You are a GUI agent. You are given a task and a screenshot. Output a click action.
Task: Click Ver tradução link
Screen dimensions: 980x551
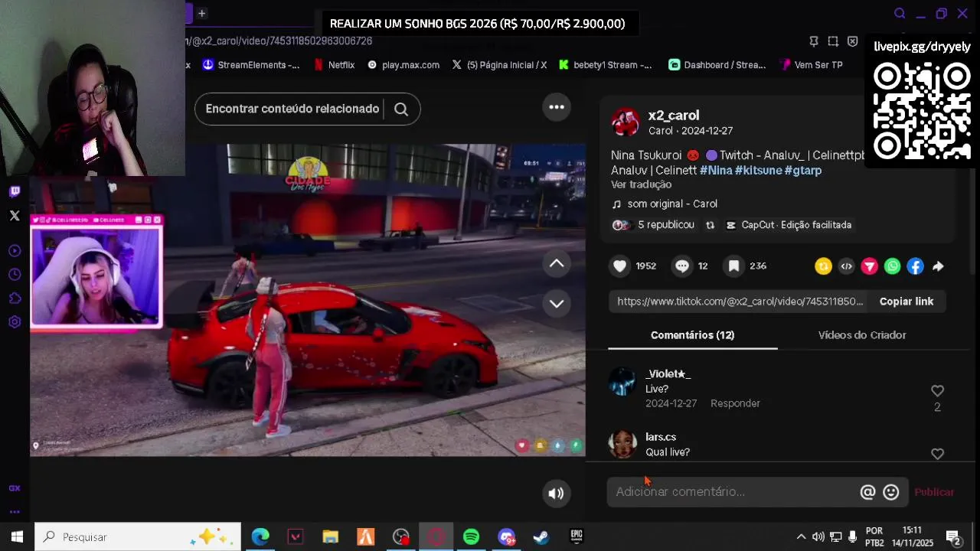pyautogui.click(x=641, y=184)
